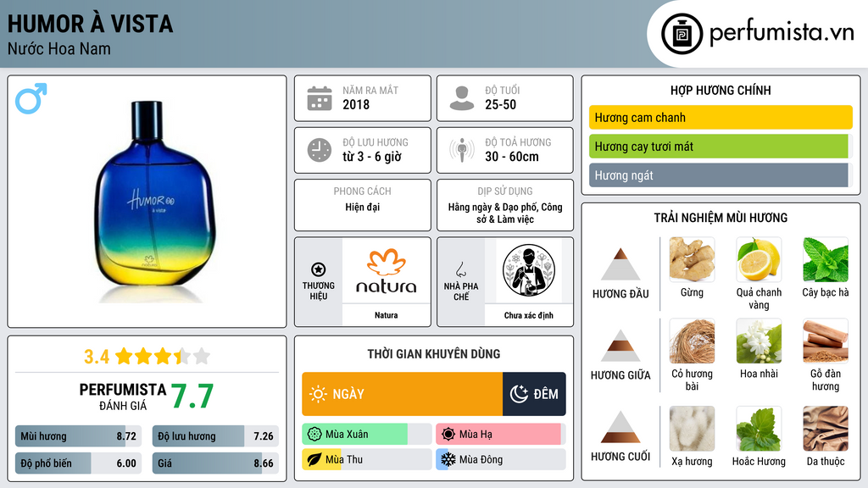Select the Hoa nhài jasmine image
This screenshot has width=868, height=488.
759,341
